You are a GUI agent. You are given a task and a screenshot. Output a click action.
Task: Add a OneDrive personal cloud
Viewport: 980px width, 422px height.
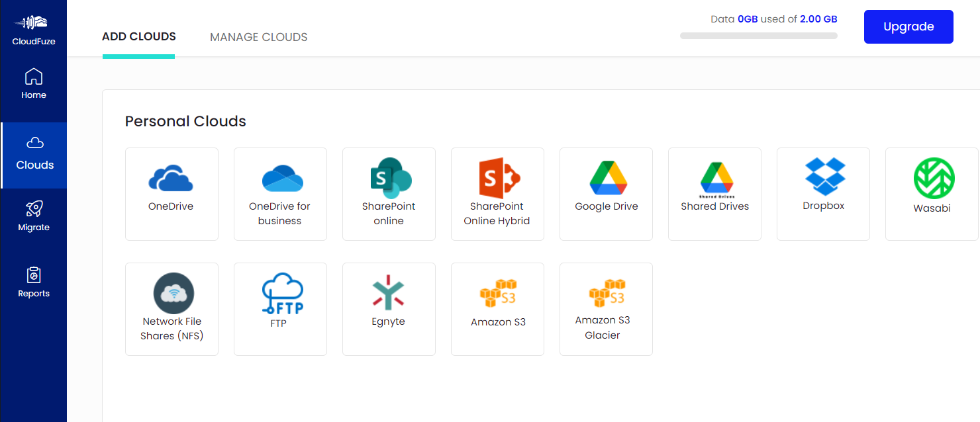171,194
